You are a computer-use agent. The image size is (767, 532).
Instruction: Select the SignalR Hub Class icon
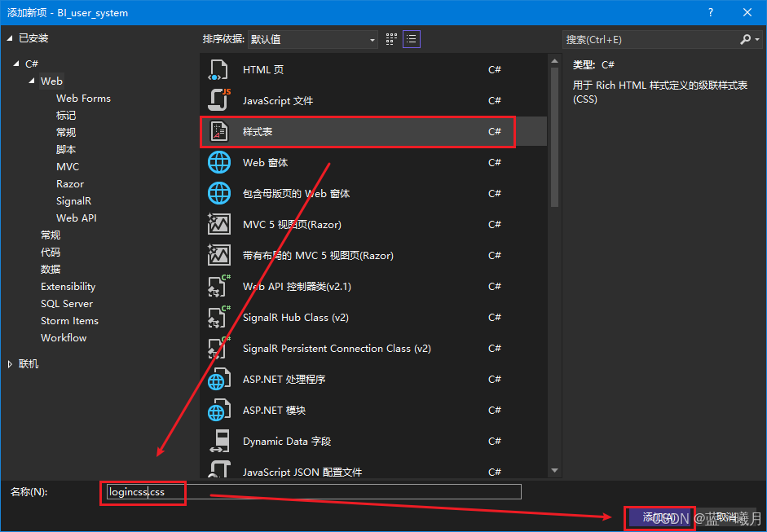coord(218,318)
